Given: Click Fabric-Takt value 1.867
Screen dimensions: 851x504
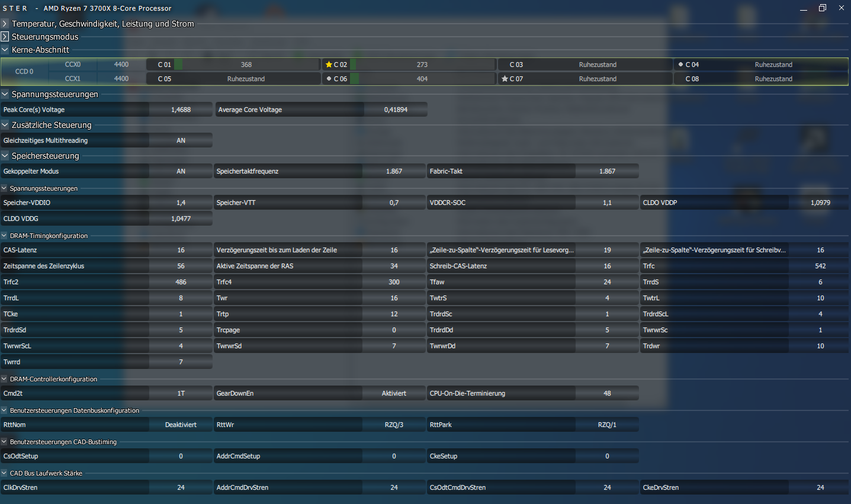Looking at the screenshot, I should coord(607,171).
